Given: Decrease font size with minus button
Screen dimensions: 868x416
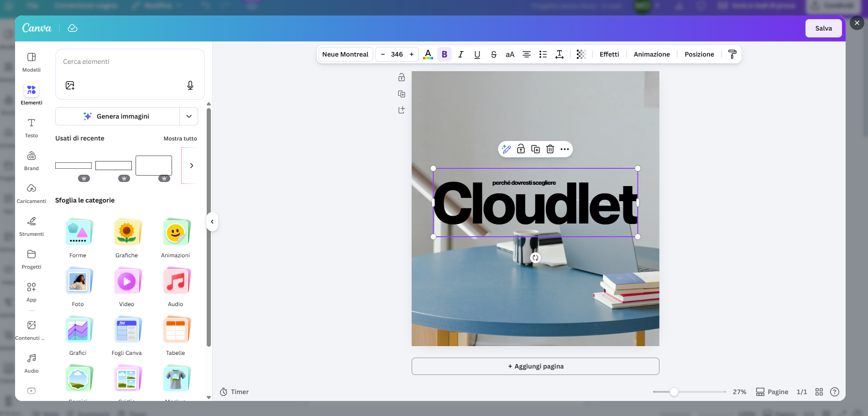Looking at the screenshot, I should [383, 54].
